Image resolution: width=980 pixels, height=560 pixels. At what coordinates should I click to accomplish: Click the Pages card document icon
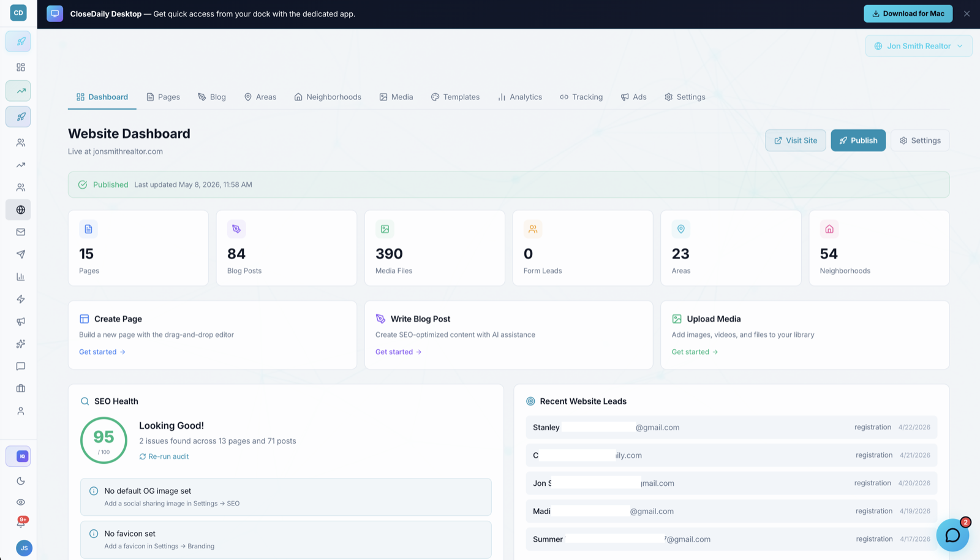tap(88, 229)
